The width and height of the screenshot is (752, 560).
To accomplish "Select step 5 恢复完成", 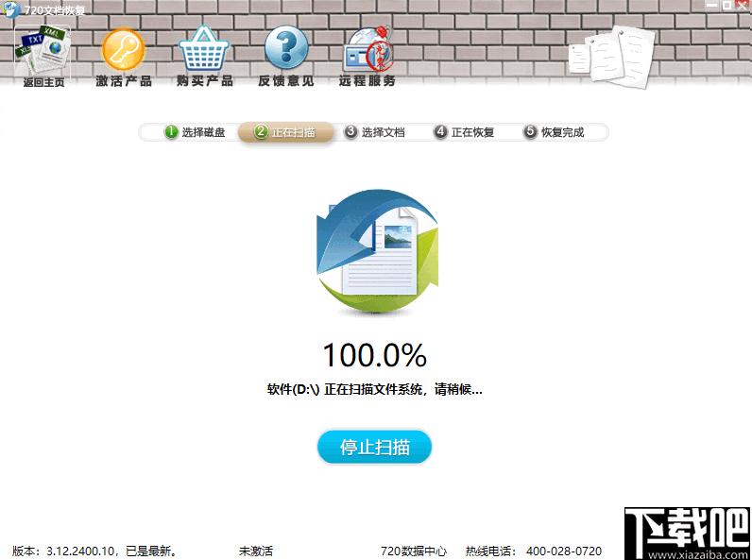I will coord(554,132).
